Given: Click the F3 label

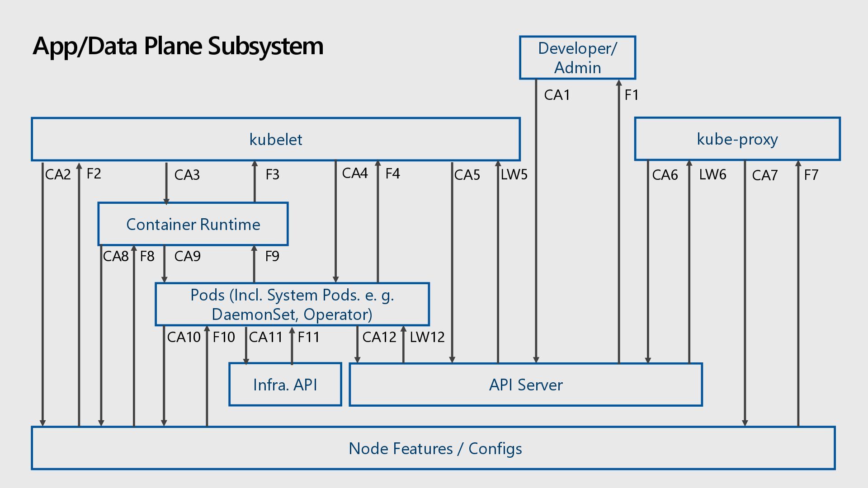Looking at the screenshot, I should pyautogui.click(x=273, y=174).
